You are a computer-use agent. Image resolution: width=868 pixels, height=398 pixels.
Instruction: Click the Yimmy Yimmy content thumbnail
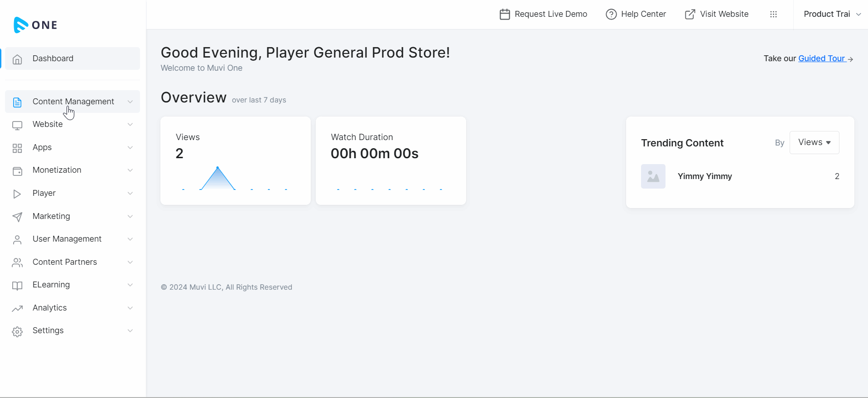tap(653, 176)
